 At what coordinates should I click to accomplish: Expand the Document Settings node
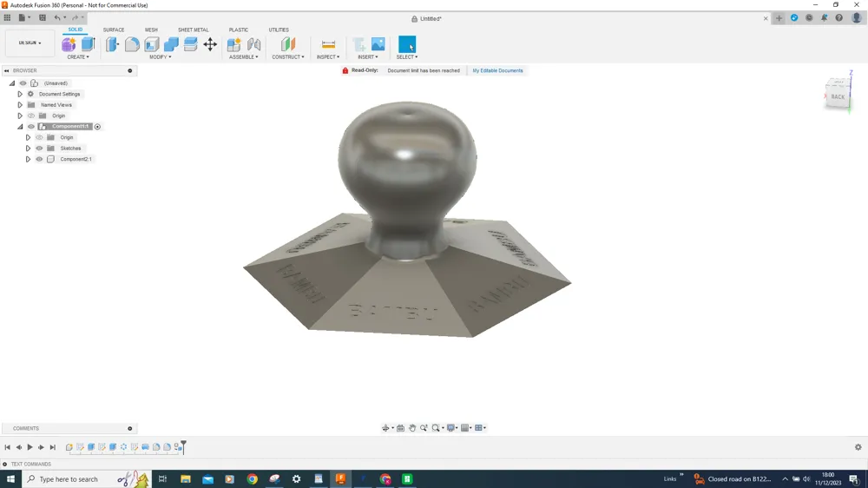[20, 94]
